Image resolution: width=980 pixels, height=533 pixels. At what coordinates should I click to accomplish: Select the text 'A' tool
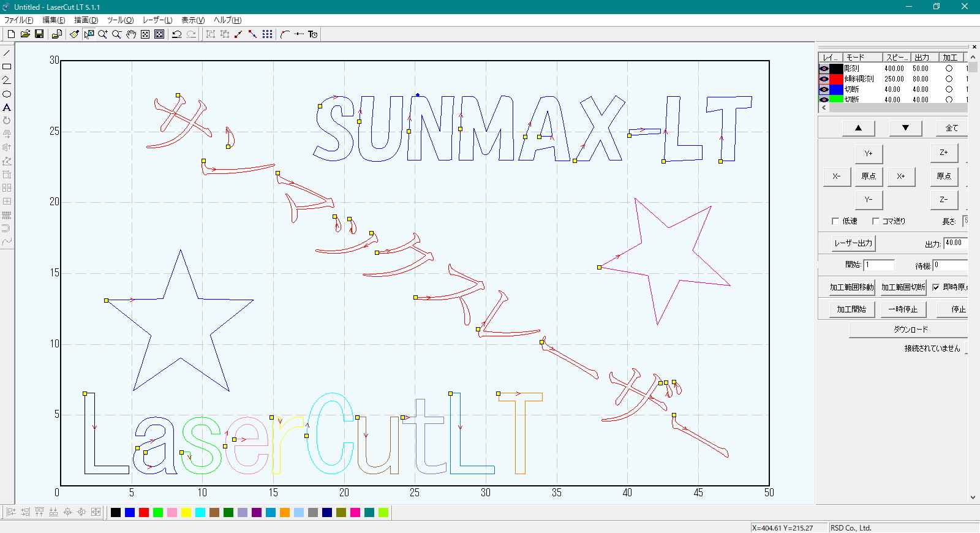pyautogui.click(x=7, y=107)
